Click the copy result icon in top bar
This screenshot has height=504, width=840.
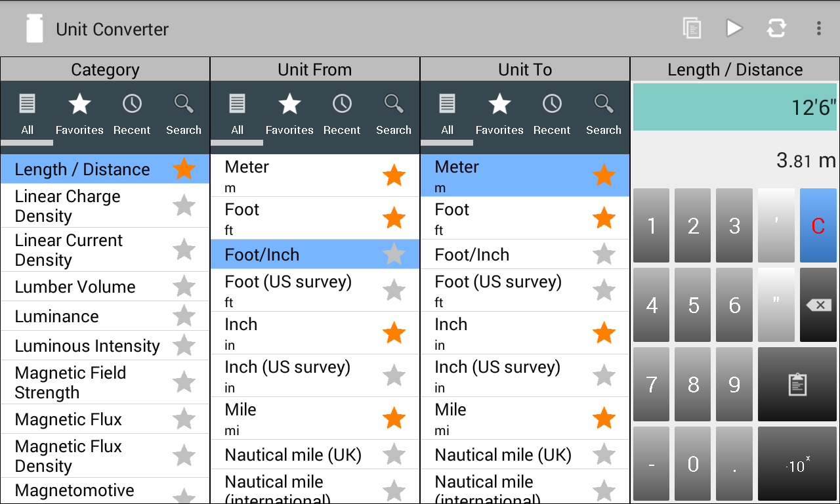(692, 28)
